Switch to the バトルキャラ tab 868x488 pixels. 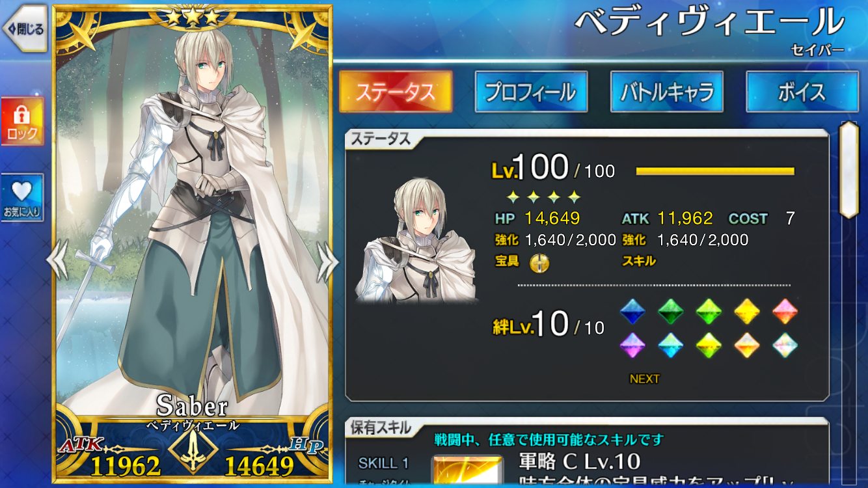[x=666, y=92]
